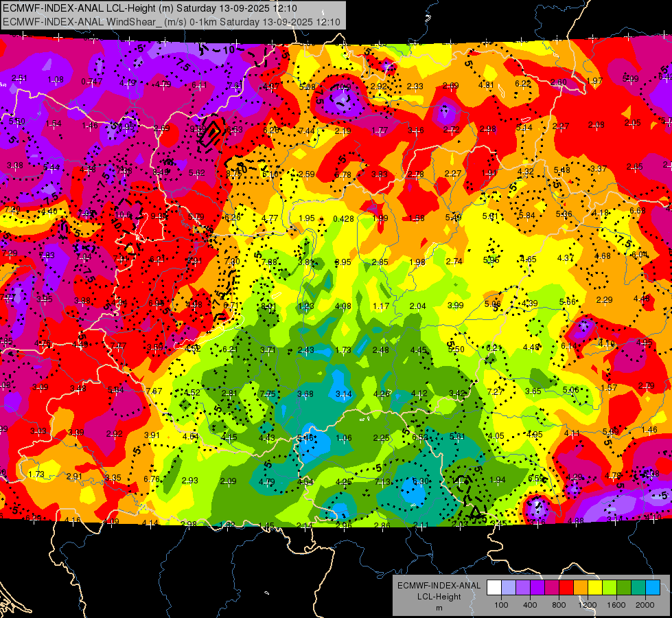Viewport: 672px width, 618px height.
Task: Click the 1200 label under the legend
Action: click(588, 605)
